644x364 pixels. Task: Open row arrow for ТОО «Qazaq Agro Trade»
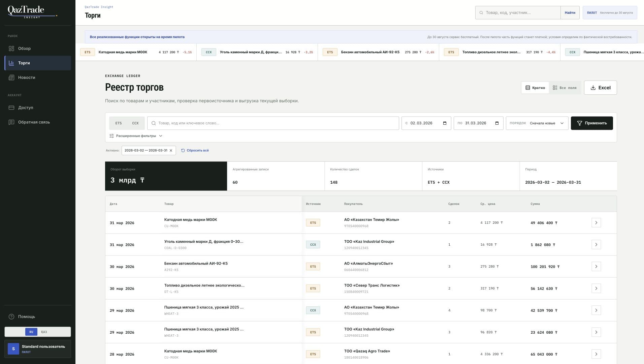596,354
